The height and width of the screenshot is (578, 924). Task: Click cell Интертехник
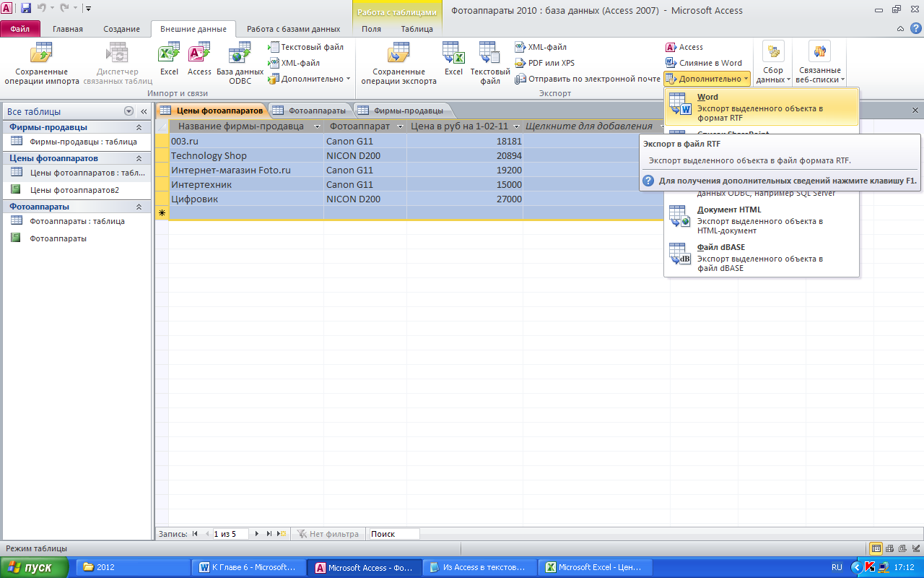[246, 184]
